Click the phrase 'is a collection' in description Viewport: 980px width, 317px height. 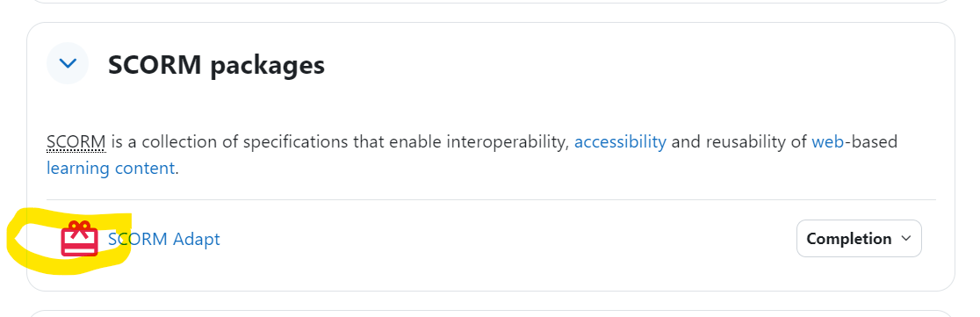pyautogui.click(x=166, y=142)
